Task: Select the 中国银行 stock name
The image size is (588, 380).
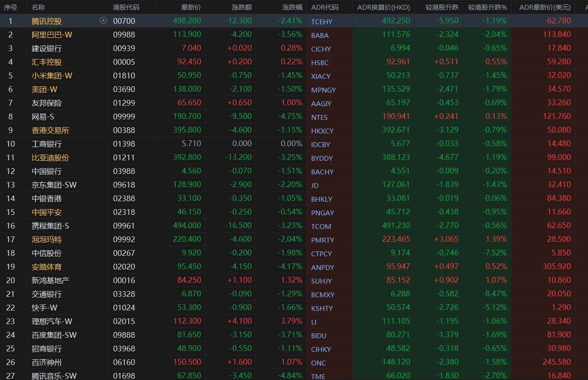Action: pos(47,171)
